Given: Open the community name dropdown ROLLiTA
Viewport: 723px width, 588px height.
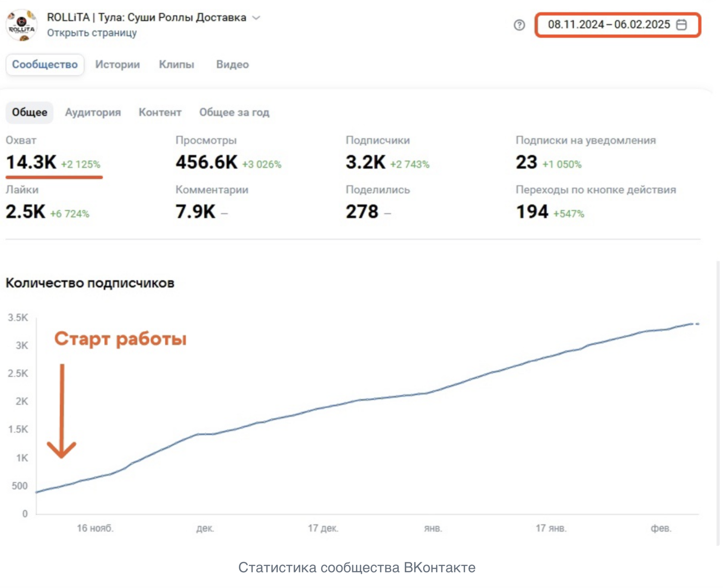Looking at the screenshot, I should [146, 18].
